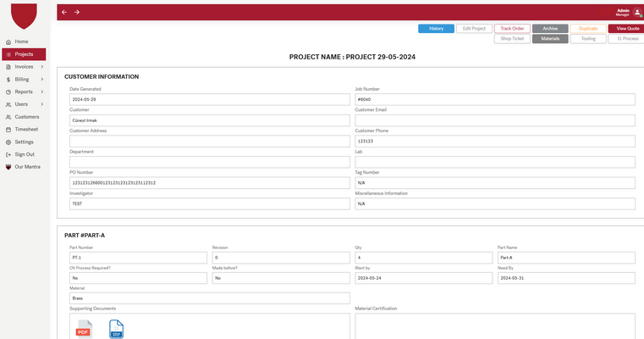Click the red shield logo

pyautogui.click(x=24, y=16)
